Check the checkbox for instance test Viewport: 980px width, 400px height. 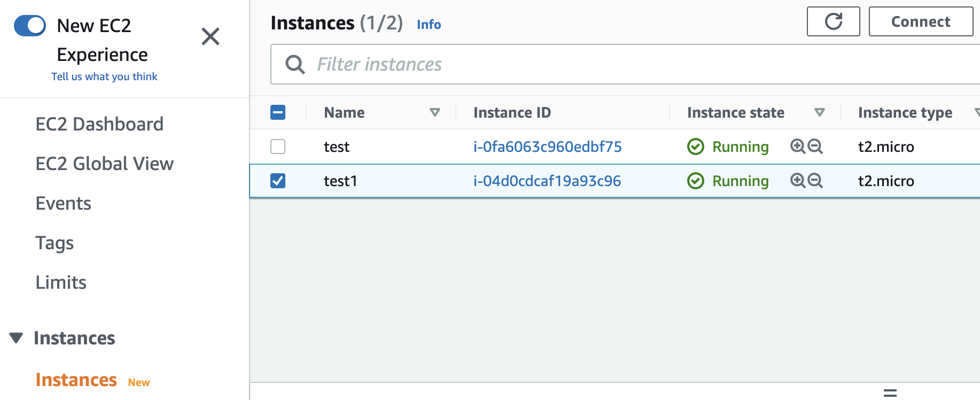point(278,147)
